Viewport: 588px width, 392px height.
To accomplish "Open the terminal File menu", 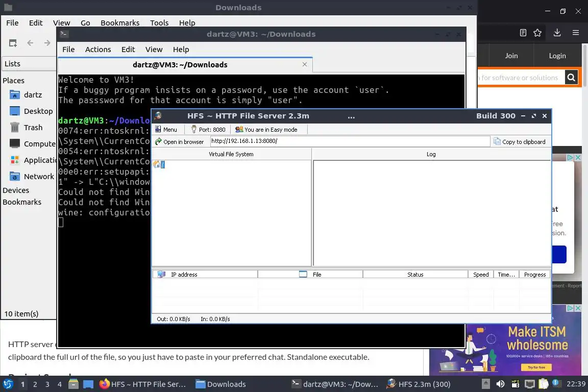I will click(x=68, y=50).
